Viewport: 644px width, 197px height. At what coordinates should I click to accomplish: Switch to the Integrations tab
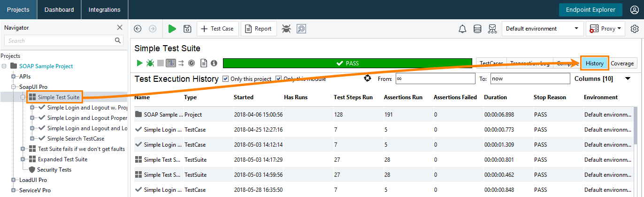point(105,9)
